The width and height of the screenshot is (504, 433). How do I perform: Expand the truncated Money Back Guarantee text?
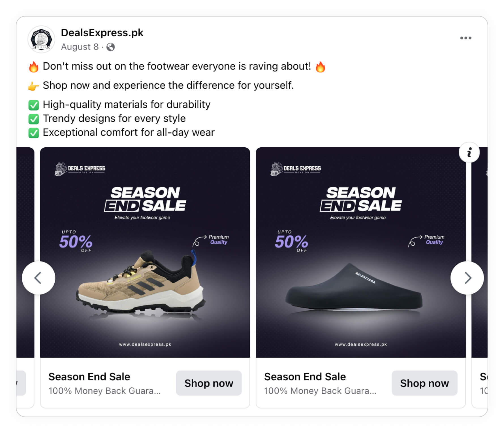[105, 390]
